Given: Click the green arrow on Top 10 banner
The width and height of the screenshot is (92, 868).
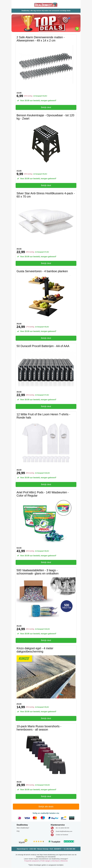Looking at the screenshot, I should click(x=77, y=29).
